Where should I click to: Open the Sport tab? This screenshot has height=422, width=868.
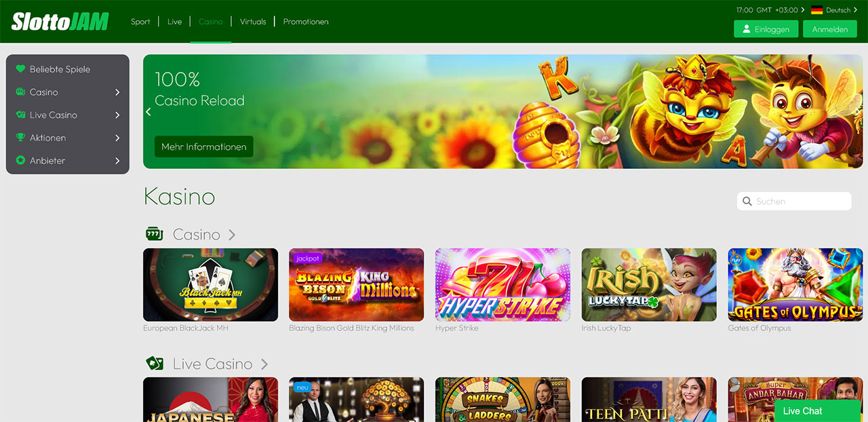point(140,22)
